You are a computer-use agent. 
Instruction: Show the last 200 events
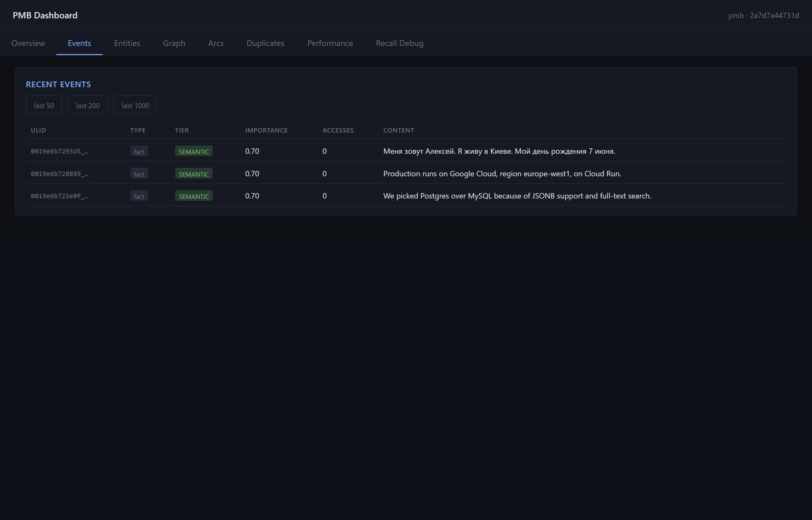[x=88, y=105]
